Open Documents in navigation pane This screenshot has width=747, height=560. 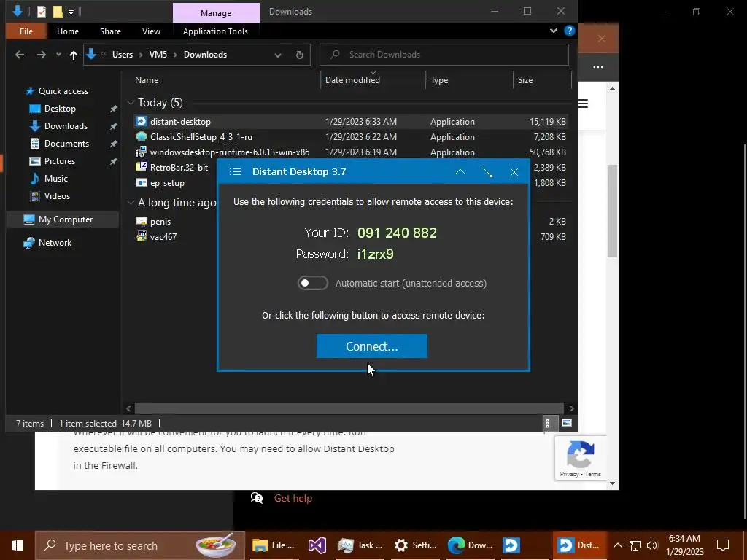(x=66, y=144)
